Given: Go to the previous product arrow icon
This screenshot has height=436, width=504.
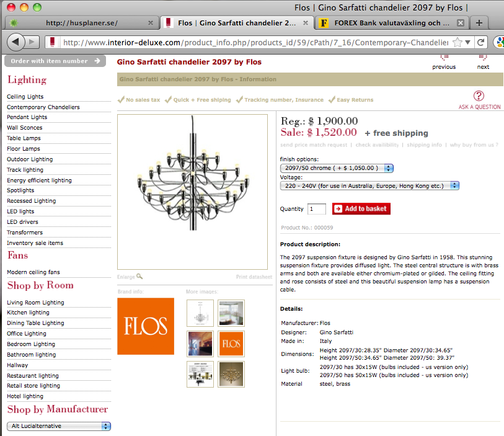Looking at the screenshot, I should pyautogui.click(x=444, y=58).
